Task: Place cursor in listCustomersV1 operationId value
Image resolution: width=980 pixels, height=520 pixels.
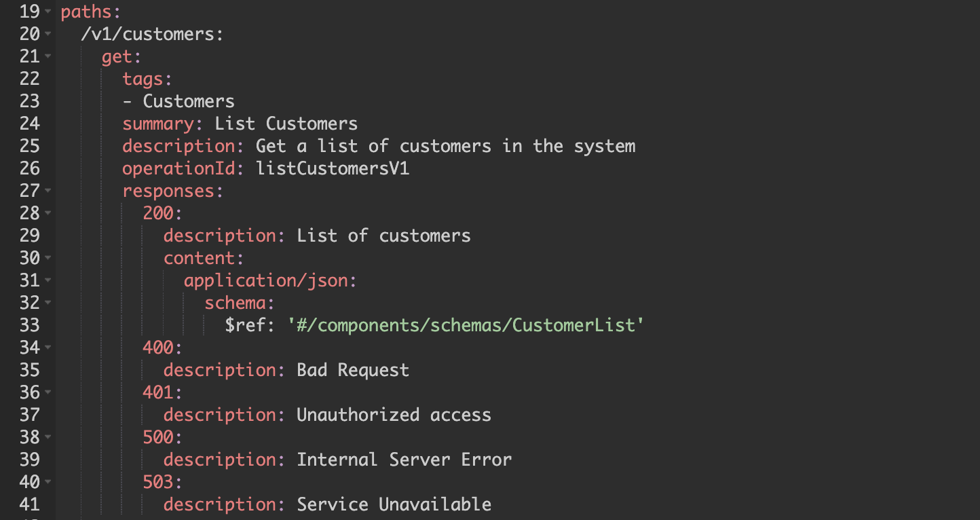Action: (x=333, y=168)
